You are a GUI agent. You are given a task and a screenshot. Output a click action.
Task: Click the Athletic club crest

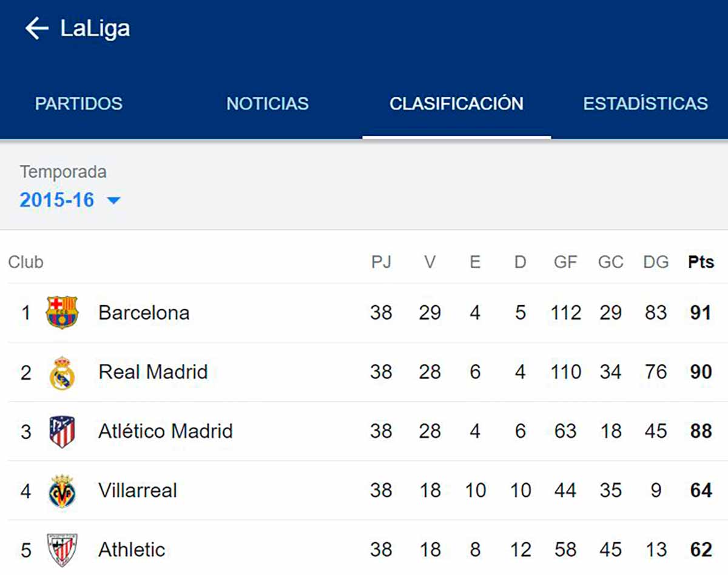click(62, 550)
